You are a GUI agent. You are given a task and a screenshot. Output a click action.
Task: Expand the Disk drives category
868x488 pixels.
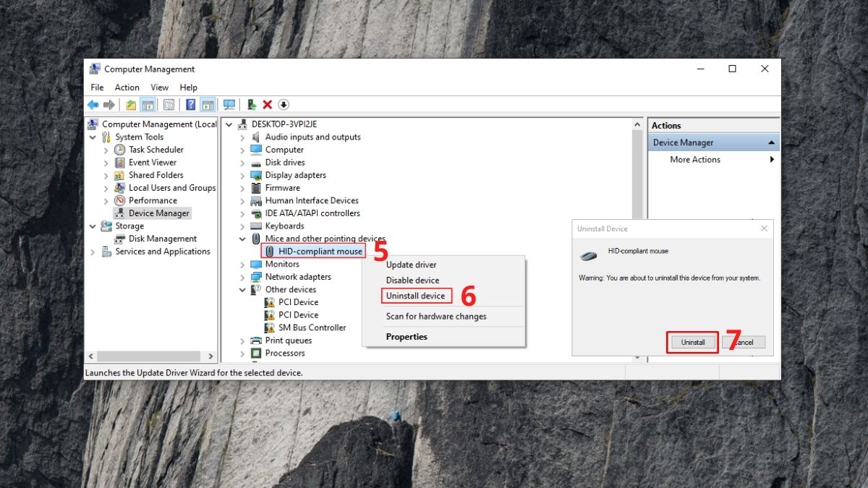point(242,163)
